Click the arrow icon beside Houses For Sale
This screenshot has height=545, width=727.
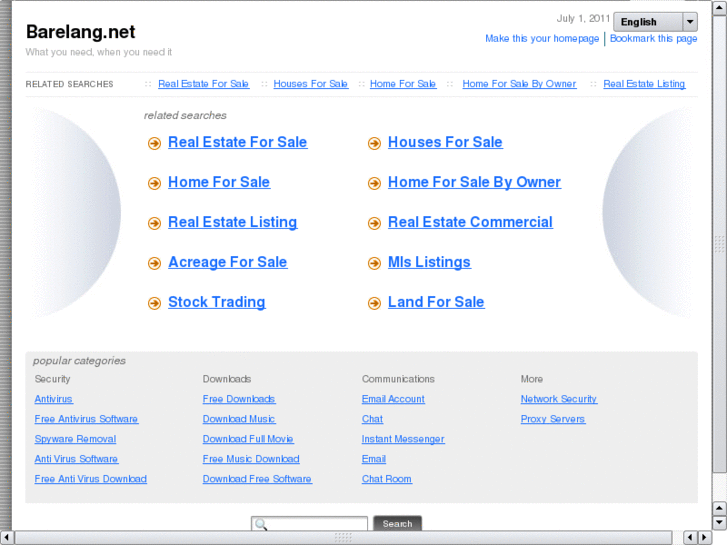click(374, 143)
